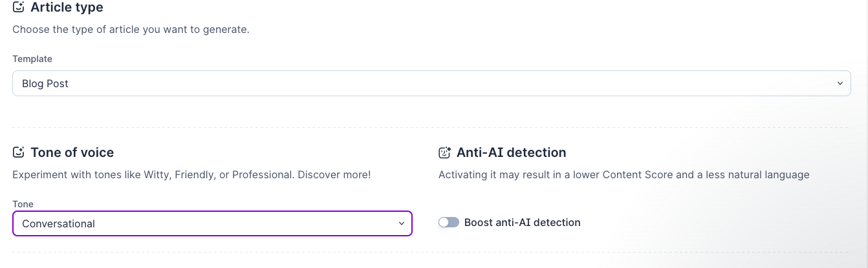Click the Tone of voice section icon
The width and height of the screenshot is (868, 268).
[x=19, y=152]
